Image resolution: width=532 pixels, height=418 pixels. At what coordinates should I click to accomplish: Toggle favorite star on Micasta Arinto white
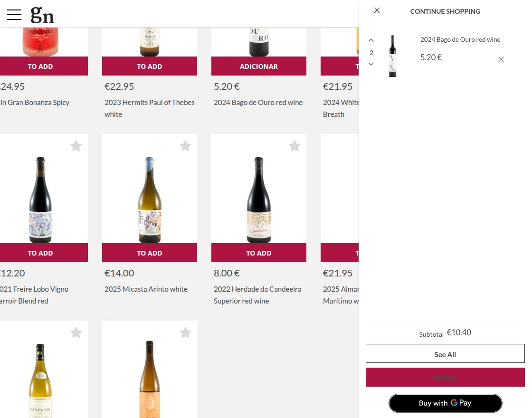185,146
